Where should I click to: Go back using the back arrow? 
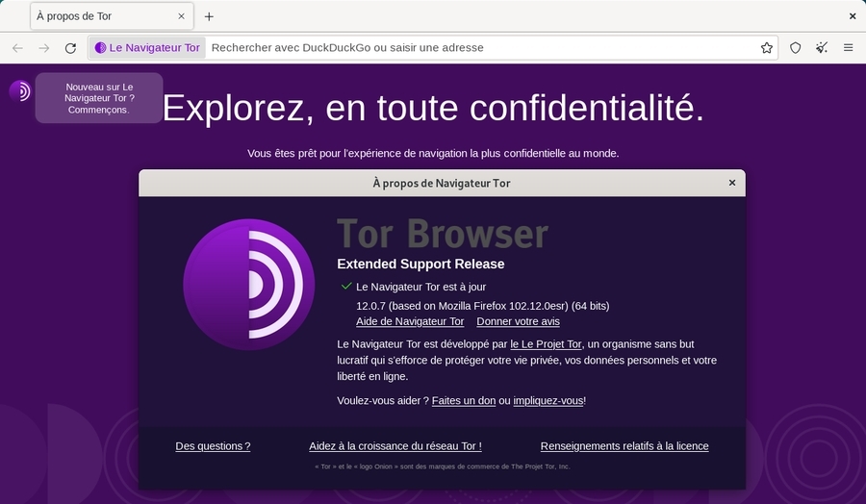(17, 48)
